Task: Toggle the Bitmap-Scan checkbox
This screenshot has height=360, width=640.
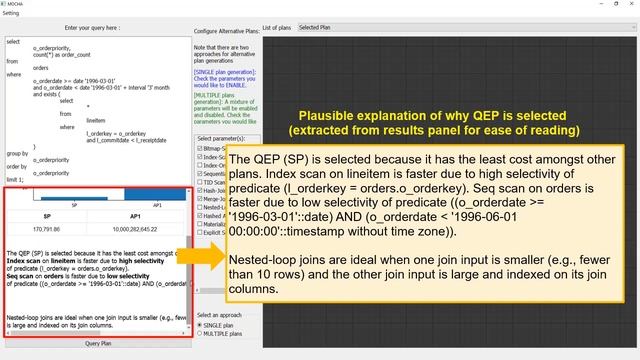Action: 200,148
